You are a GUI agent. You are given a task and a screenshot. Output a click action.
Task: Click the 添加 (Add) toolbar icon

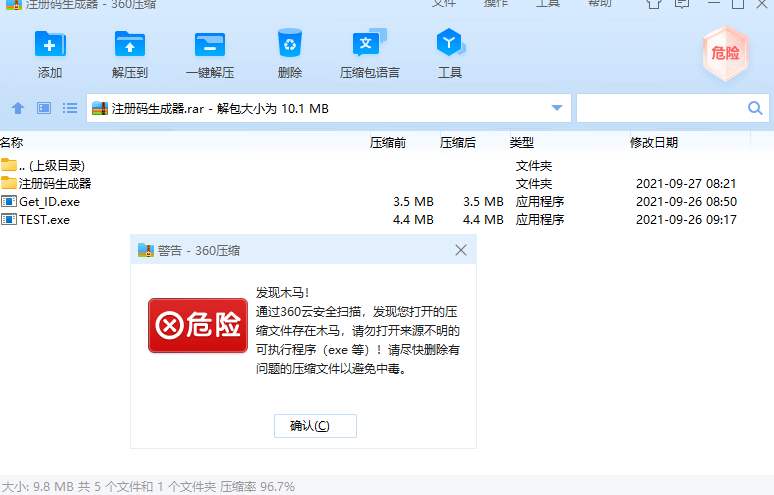[50, 44]
